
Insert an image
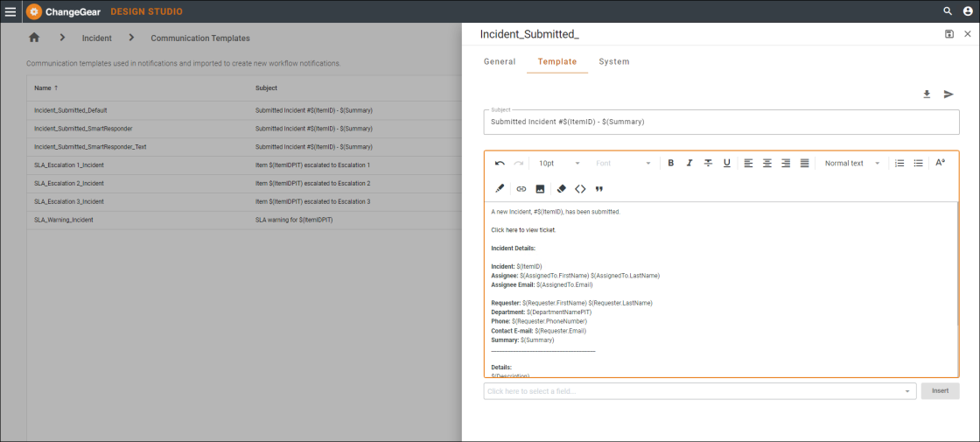click(540, 189)
